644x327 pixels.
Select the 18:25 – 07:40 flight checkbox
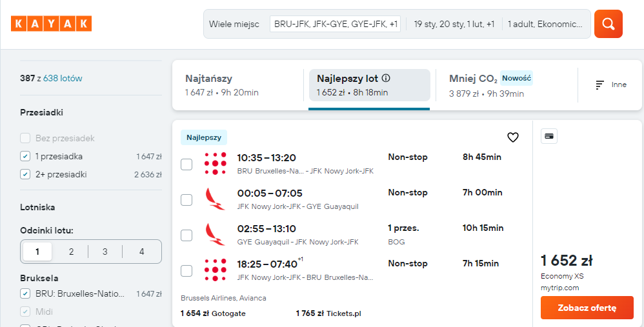pyautogui.click(x=186, y=271)
